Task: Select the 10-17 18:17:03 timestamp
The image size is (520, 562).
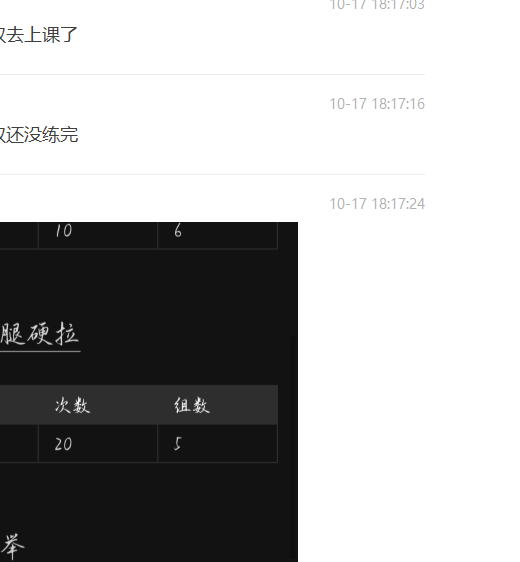Action: 377,5
